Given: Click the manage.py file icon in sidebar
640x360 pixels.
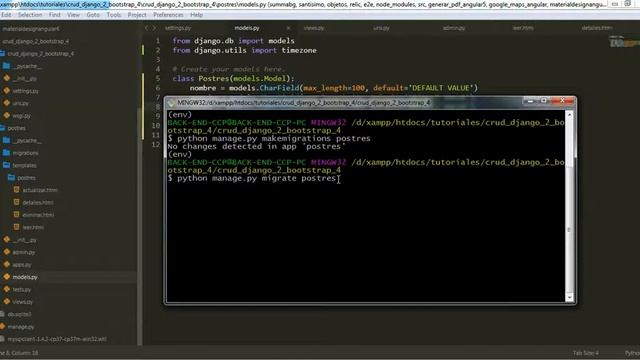Looking at the screenshot, I should [x=2, y=326].
